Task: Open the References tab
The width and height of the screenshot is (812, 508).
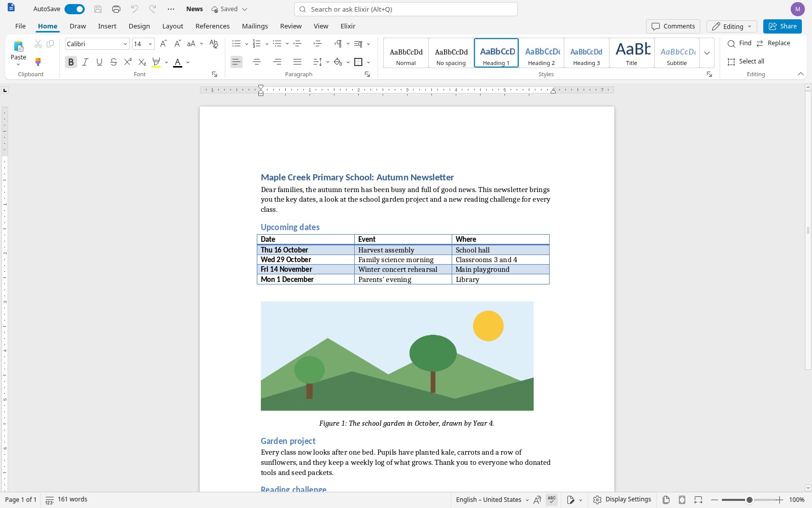Action: [213, 26]
